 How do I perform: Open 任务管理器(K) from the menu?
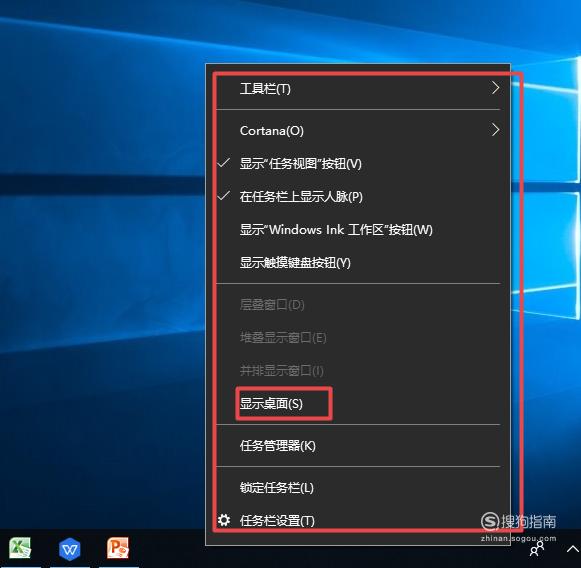point(358,446)
